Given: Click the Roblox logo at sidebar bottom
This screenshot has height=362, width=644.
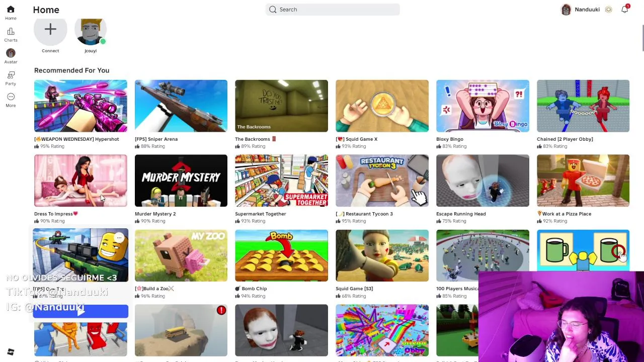Looking at the screenshot, I should pos(11,352).
